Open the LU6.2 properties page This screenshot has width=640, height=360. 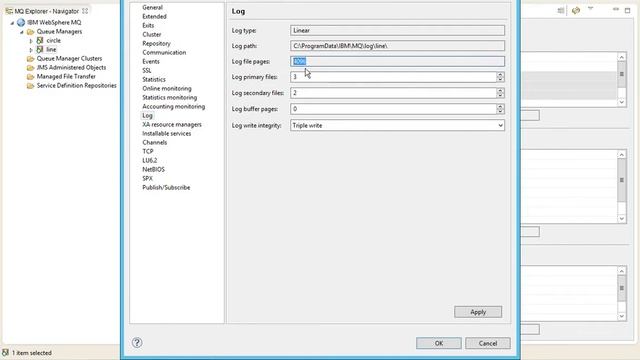[149, 160]
